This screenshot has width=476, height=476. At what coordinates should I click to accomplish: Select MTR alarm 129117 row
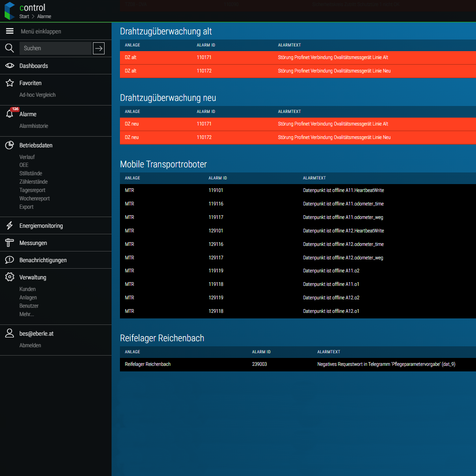[x=298, y=258]
